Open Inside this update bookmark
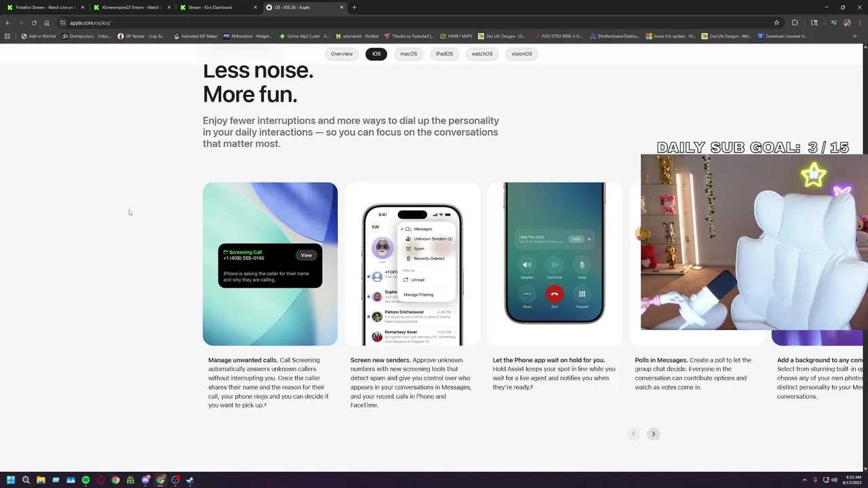 point(671,36)
